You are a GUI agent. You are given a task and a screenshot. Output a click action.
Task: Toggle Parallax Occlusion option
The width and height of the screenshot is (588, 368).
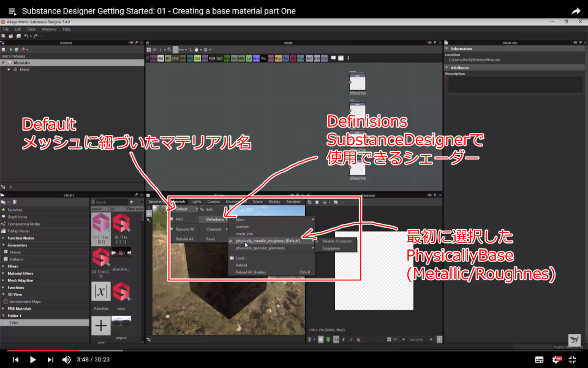click(x=336, y=242)
